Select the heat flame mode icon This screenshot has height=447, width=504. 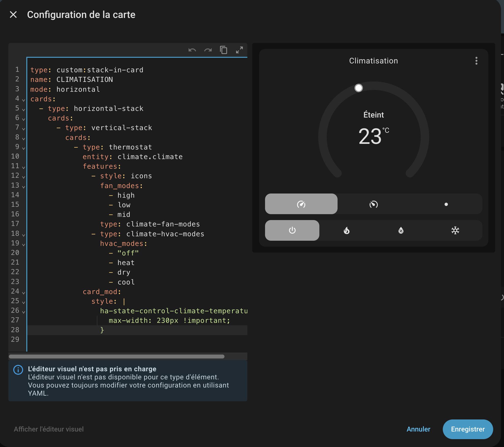346,231
